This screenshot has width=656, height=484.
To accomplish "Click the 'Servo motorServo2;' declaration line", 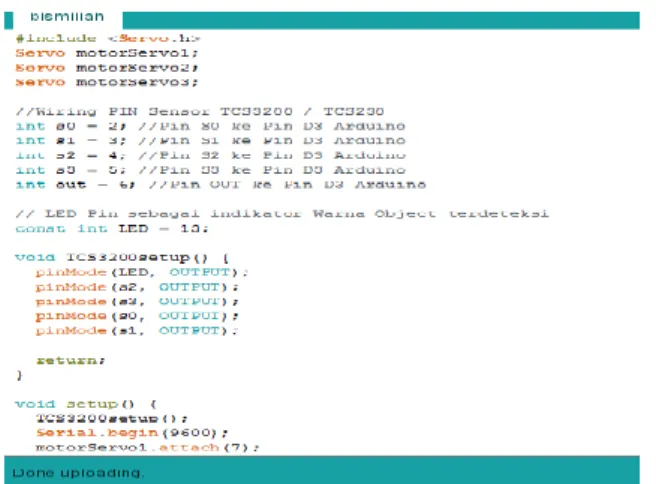I will (x=107, y=68).
